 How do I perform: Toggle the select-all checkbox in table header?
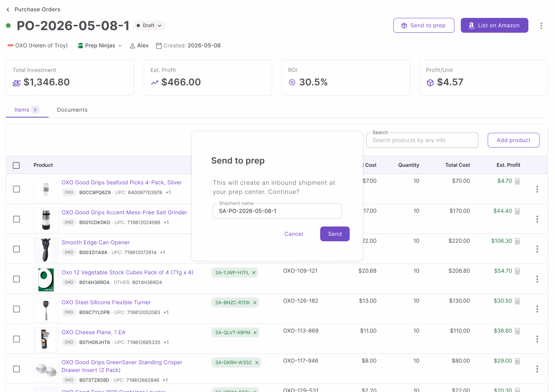tap(16, 166)
